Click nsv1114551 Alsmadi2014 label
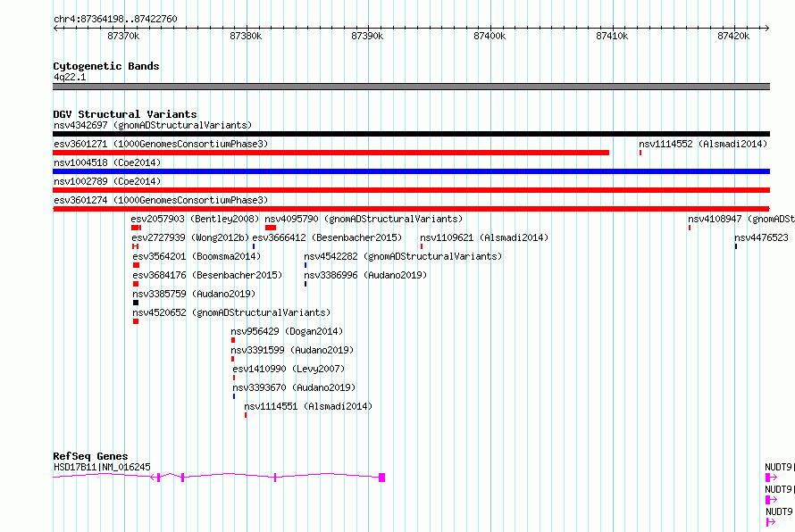 click(x=308, y=406)
